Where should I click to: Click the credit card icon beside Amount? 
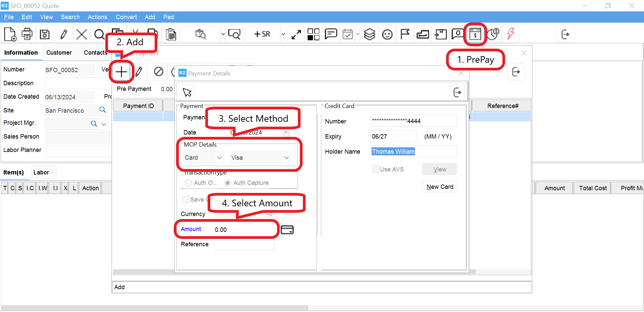tap(287, 230)
